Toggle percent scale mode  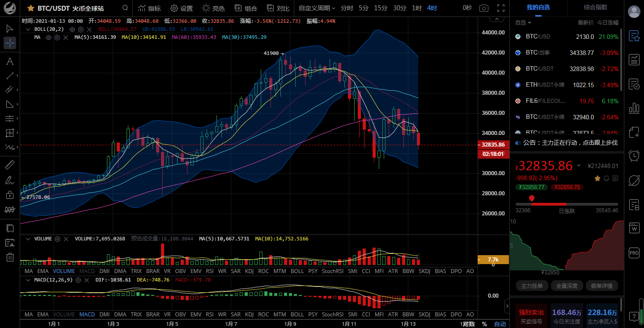pos(484,324)
